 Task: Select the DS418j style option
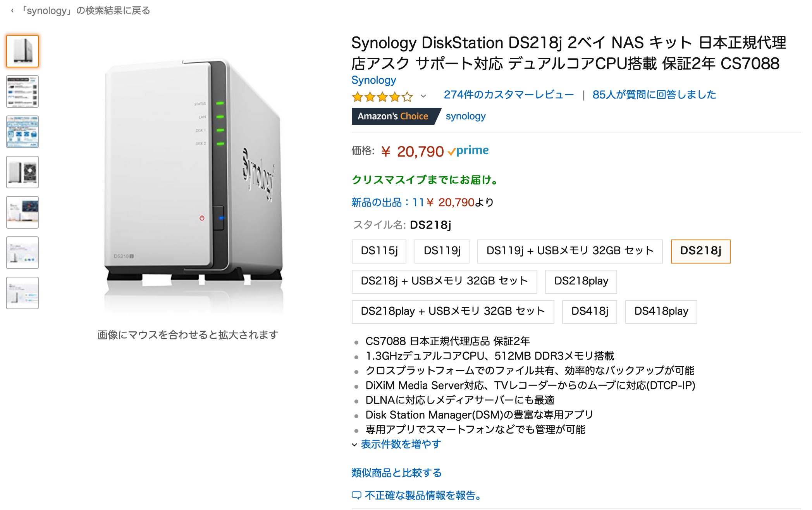[x=589, y=312]
